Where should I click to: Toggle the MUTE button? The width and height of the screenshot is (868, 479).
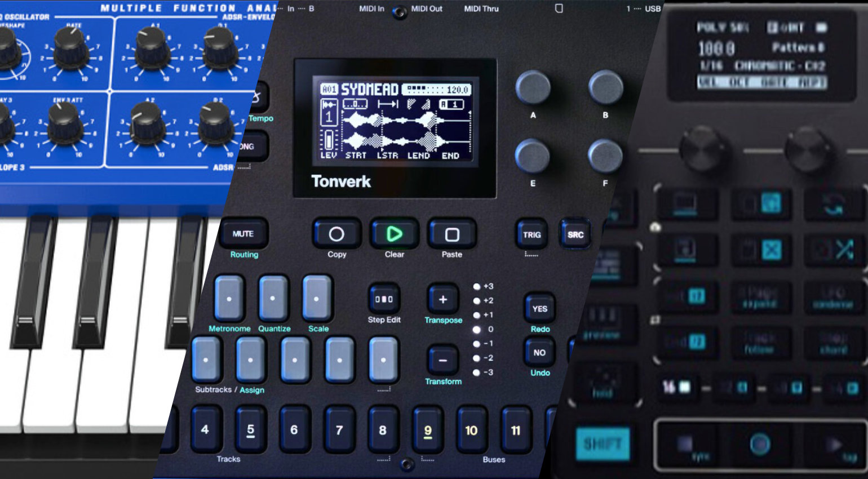point(243,234)
